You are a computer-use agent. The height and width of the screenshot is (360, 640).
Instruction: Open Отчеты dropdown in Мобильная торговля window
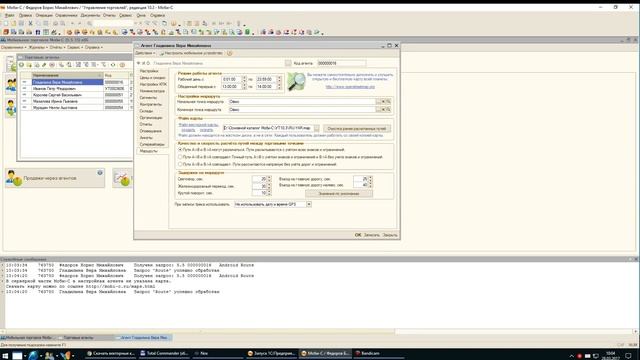click(x=57, y=48)
